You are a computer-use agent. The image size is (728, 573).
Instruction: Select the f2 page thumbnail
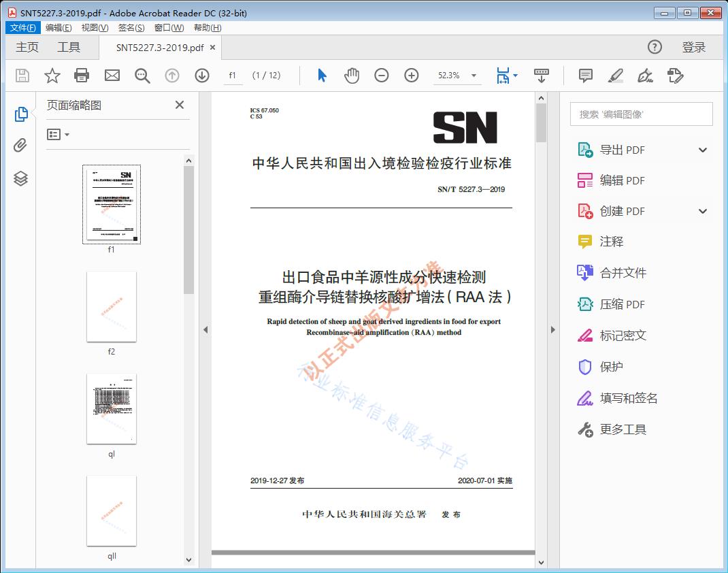[112, 307]
